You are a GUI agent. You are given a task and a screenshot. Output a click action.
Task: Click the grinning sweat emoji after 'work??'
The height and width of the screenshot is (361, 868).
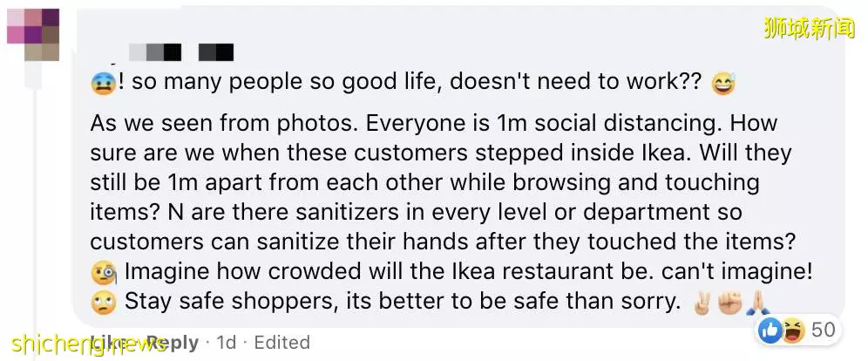(724, 85)
